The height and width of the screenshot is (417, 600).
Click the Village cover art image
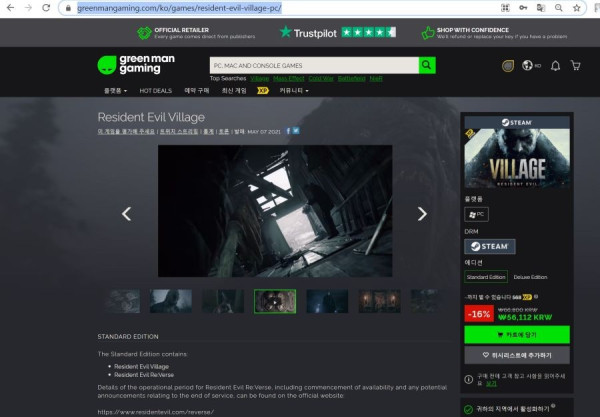[517, 158]
